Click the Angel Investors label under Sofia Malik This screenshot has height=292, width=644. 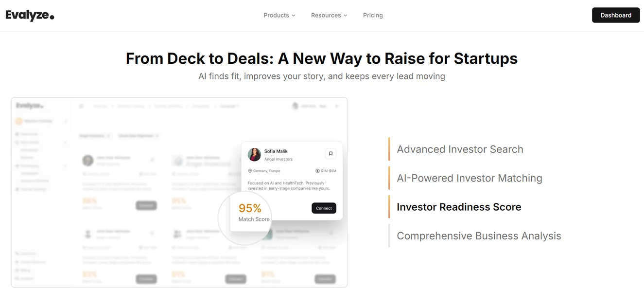[x=278, y=159]
